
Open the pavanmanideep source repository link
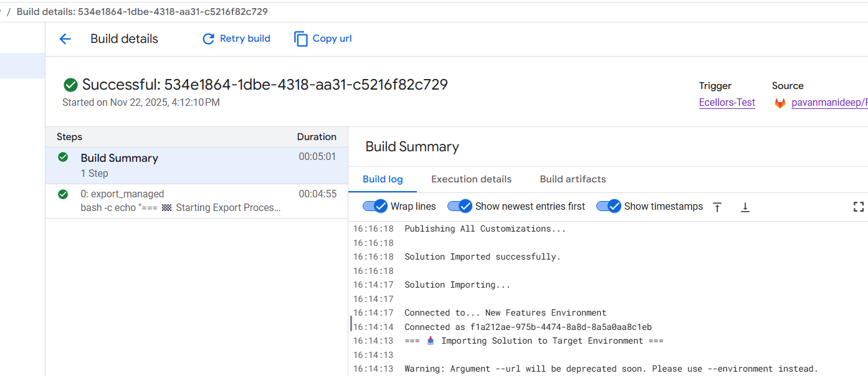pyautogui.click(x=829, y=103)
